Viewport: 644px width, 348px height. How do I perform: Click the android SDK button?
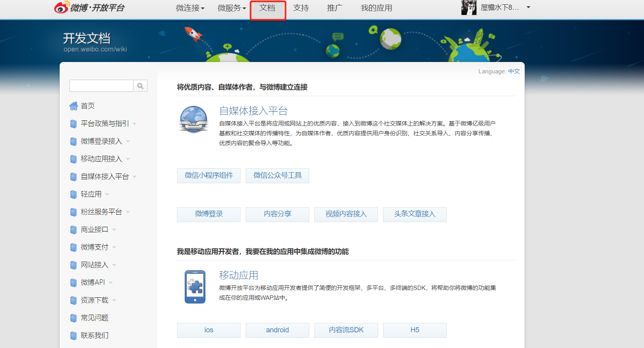[277, 330]
